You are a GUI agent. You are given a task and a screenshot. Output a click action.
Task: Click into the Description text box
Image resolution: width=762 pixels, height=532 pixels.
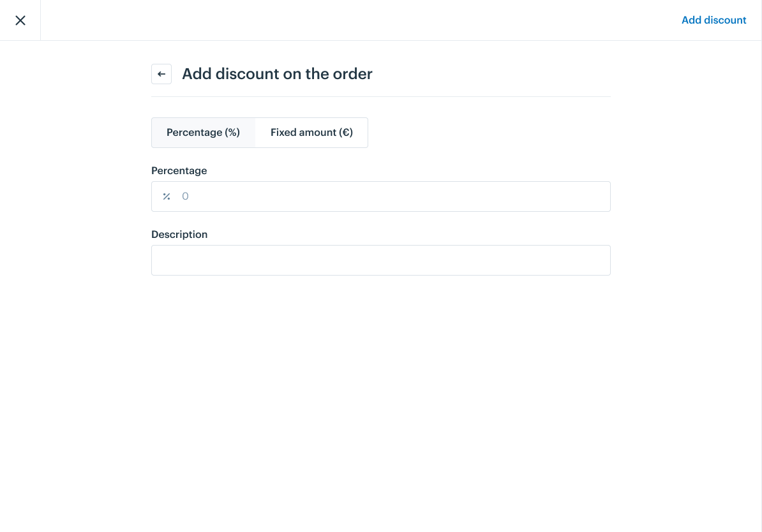pos(380,260)
